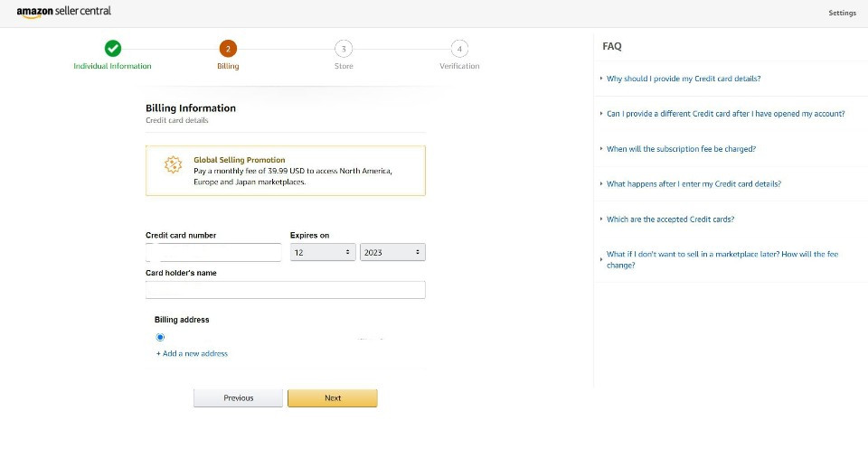Expand 'When will the subscription fee be charged?' FAQ
Image resolution: width=868 pixels, height=467 pixels.
tap(681, 149)
